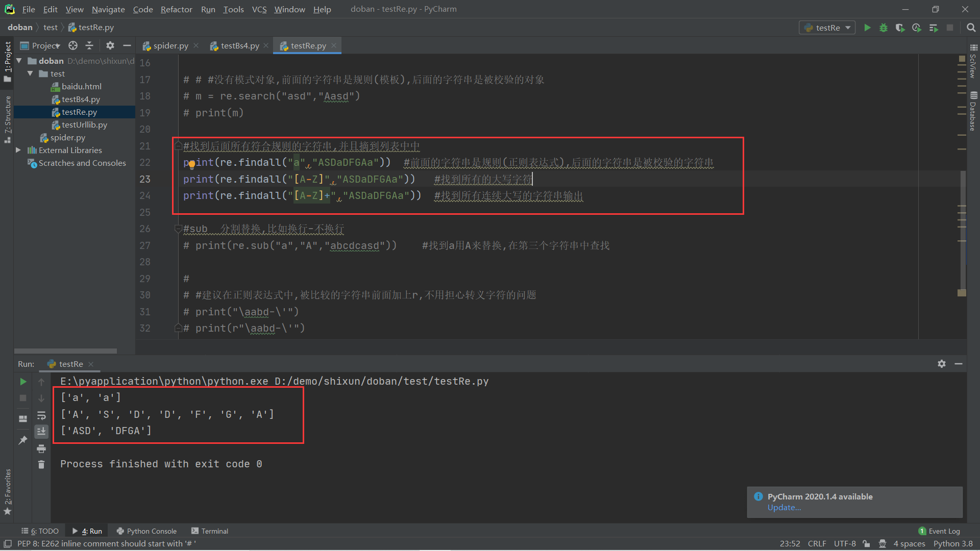Open the Terminal tool window button
Viewport: 980px width, 551px height.
pyautogui.click(x=209, y=531)
